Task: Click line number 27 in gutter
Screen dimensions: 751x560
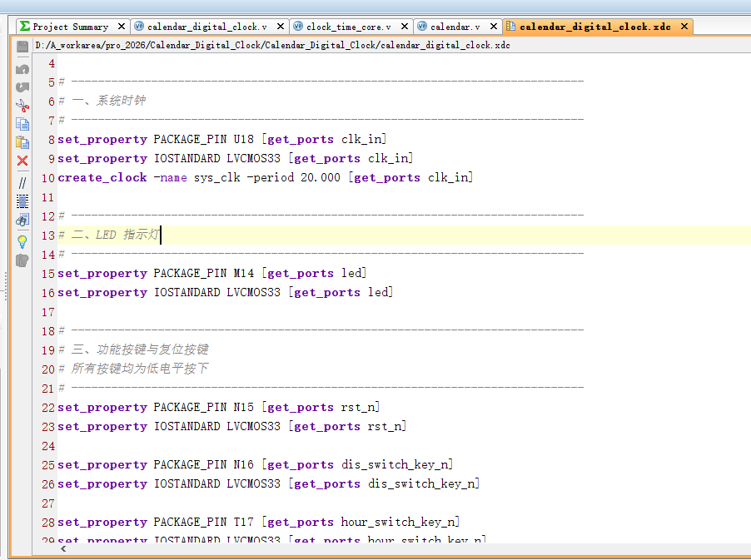Action: pyautogui.click(x=48, y=503)
